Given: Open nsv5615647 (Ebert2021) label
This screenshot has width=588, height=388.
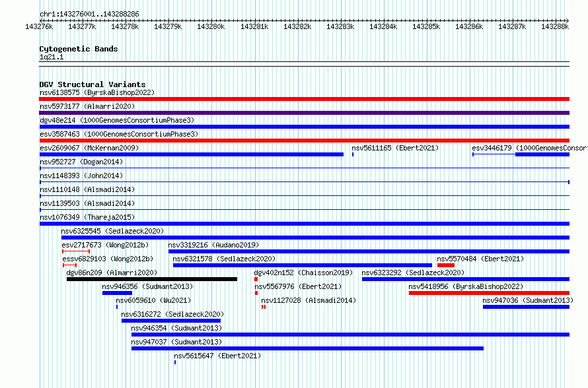Looking at the screenshot, I should pos(217,356).
